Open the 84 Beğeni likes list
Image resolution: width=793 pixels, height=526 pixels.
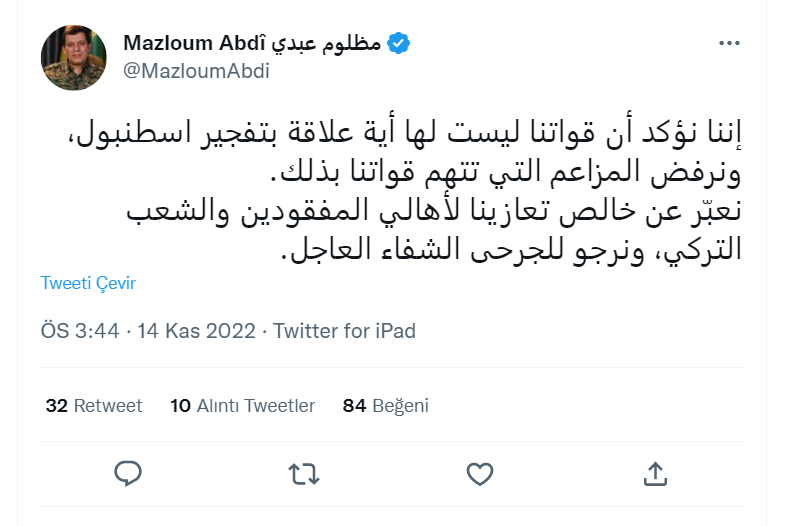386,406
